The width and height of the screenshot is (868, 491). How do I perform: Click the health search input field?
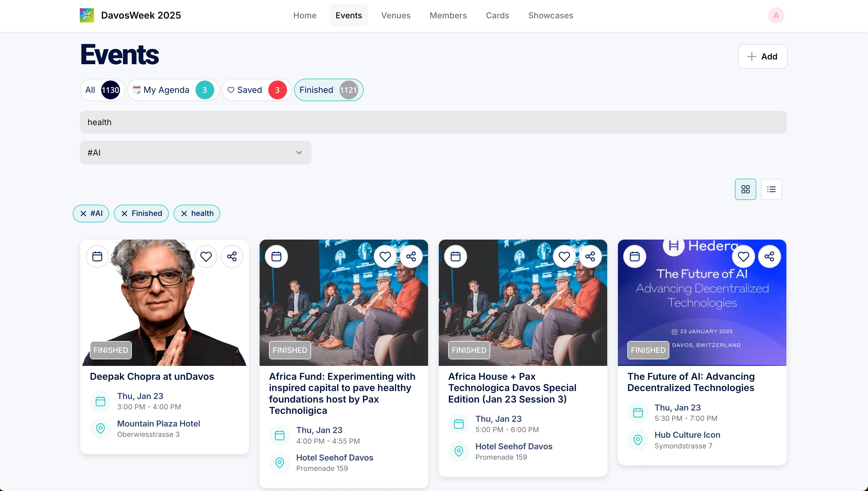tap(433, 122)
